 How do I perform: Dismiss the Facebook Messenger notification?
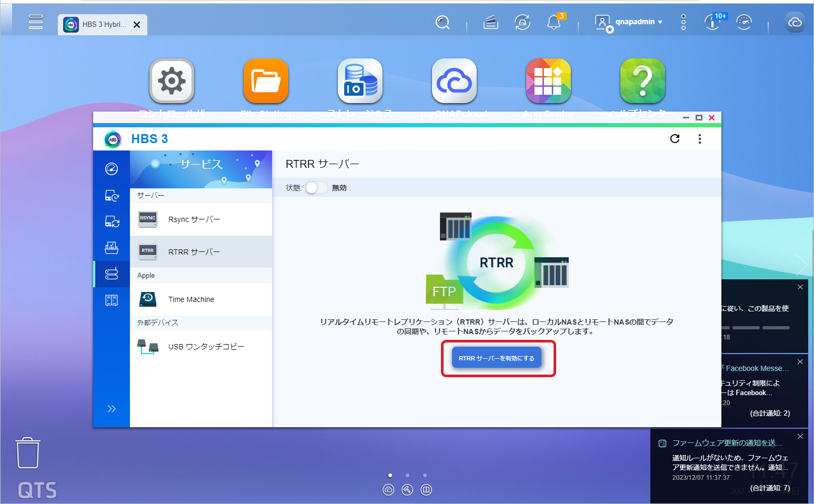tap(800, 362)
